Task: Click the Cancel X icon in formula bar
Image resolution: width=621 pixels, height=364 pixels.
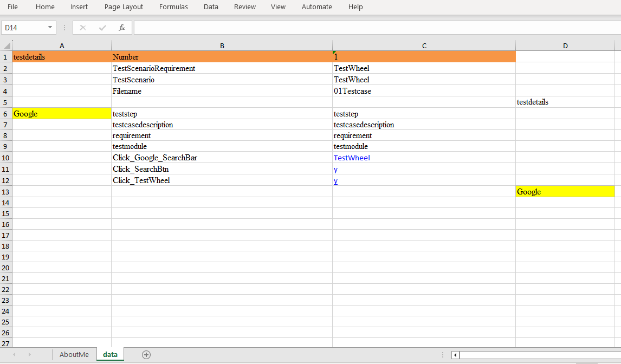Action: point(83,28)
